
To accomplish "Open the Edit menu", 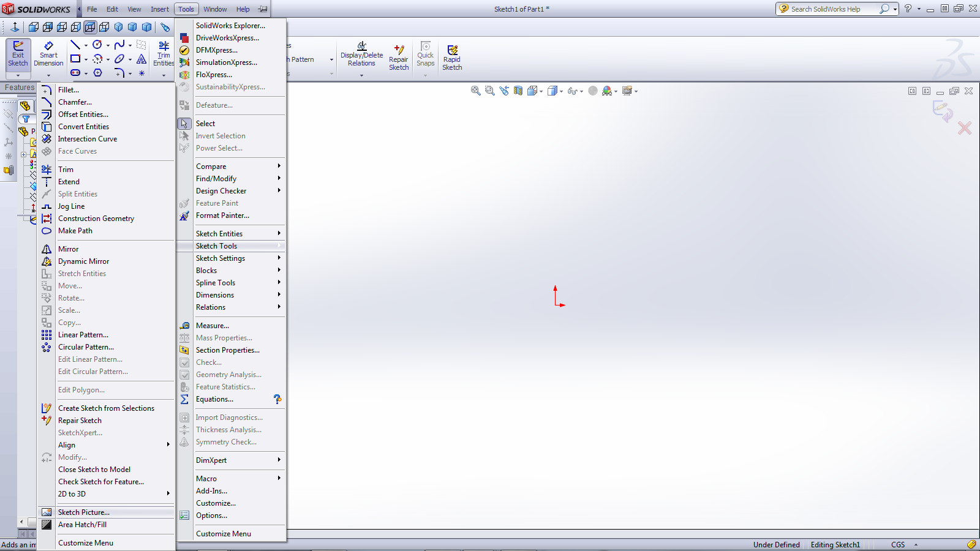I will click(x=112, y=9).
